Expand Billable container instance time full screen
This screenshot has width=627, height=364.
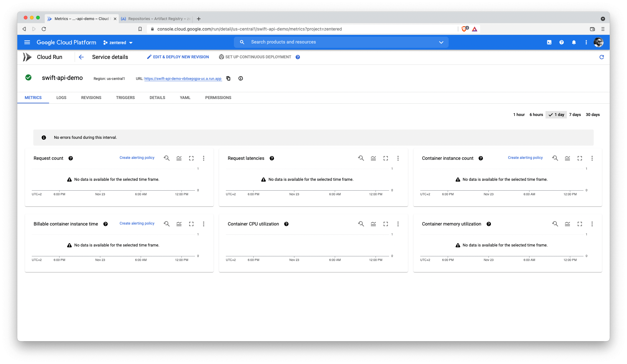coord(191,224)
